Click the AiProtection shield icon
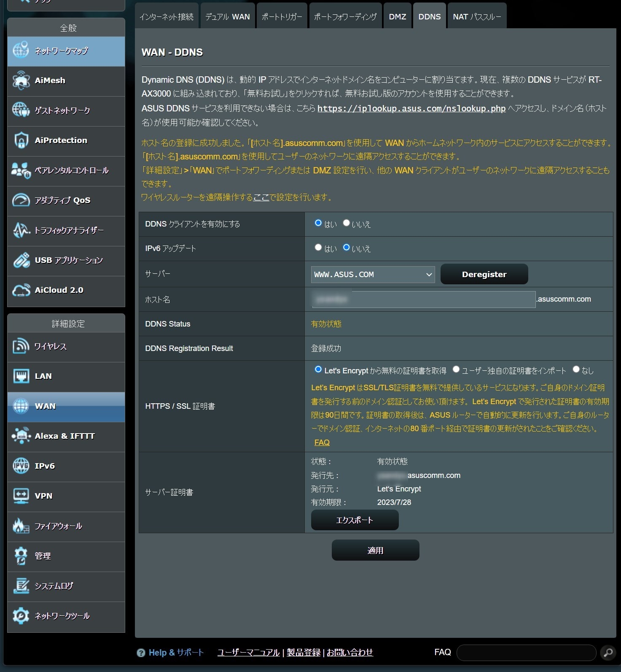 point(21,140)
